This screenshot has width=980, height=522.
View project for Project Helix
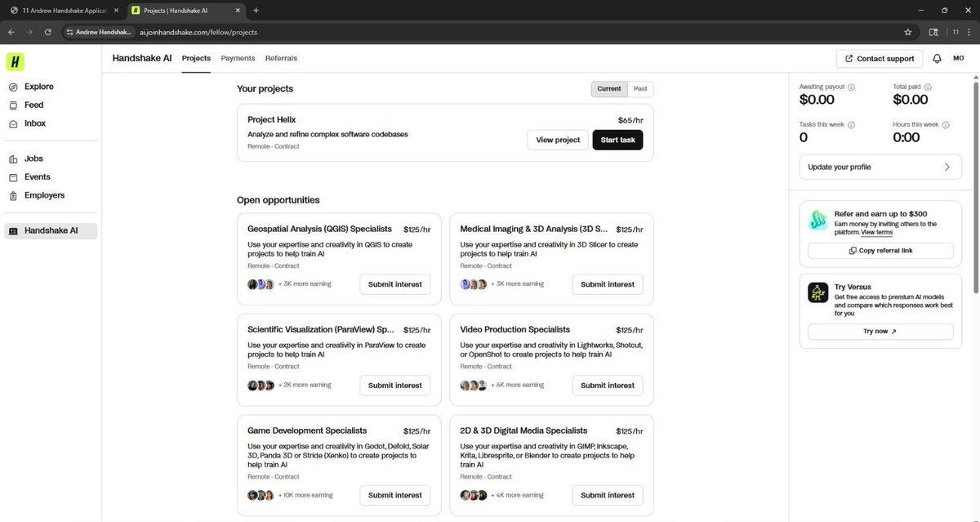point(558,141)
